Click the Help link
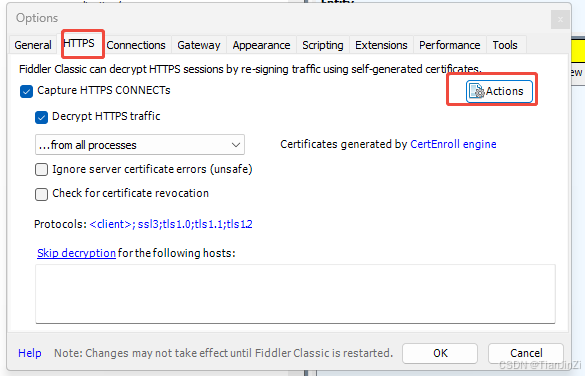This screenshot has height=376, width=585. (30, 353)
